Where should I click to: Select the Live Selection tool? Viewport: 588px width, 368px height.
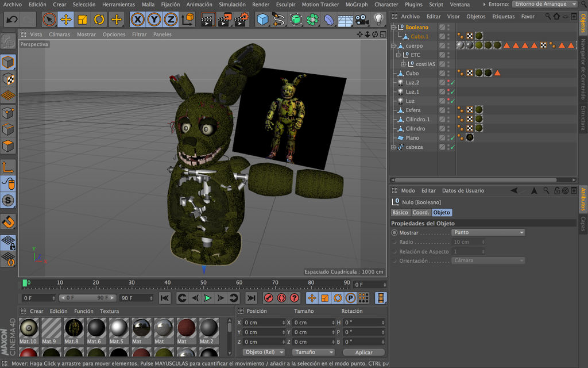(49, 20)
